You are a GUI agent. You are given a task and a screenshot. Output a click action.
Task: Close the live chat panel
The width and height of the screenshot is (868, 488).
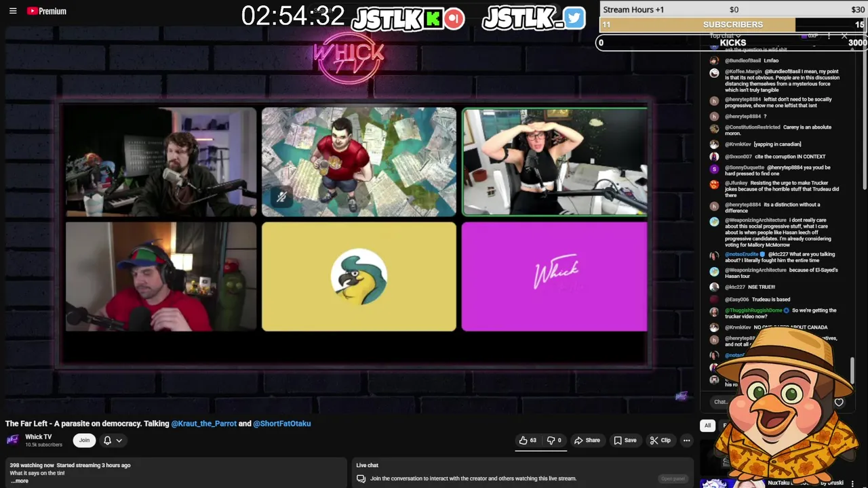pos(844,36)
